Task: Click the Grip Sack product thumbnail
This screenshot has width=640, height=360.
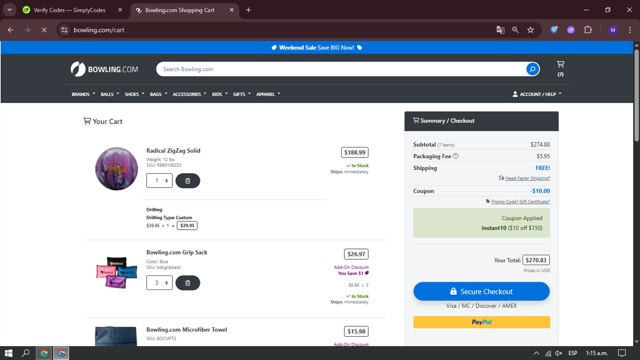Action: coord(116,272)
